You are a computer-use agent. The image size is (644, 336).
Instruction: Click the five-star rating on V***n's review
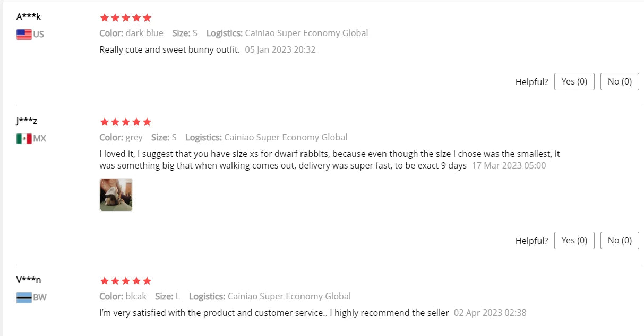tap(125, 281)
